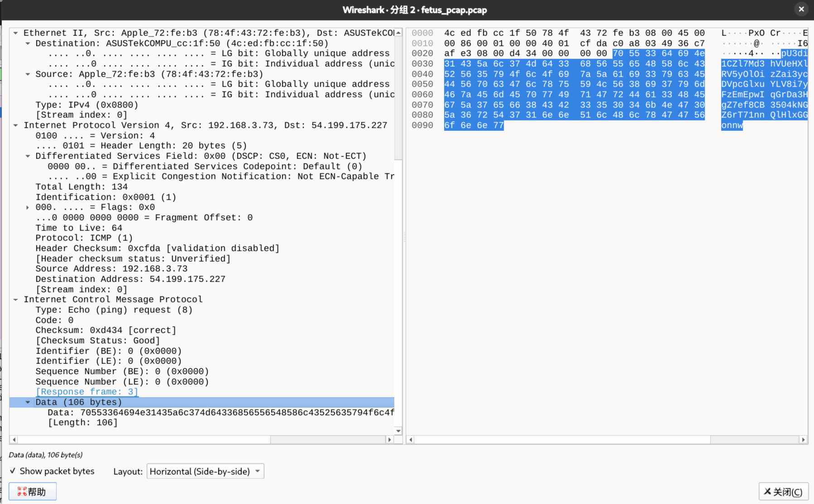This screenshot has width=814, height=504.
Task: Collapse the Source Apple_72:fe:b3 expander
Action: click(28, 74)
